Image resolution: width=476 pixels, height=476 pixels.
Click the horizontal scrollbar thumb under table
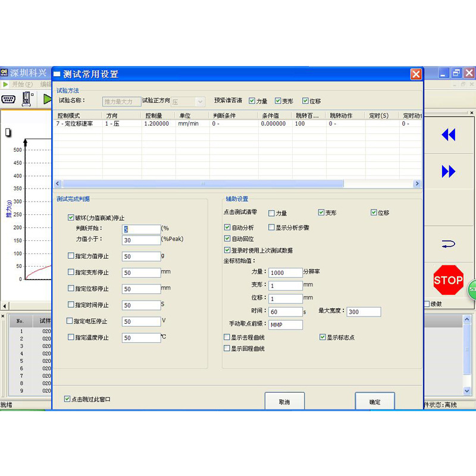pos(203,184)
